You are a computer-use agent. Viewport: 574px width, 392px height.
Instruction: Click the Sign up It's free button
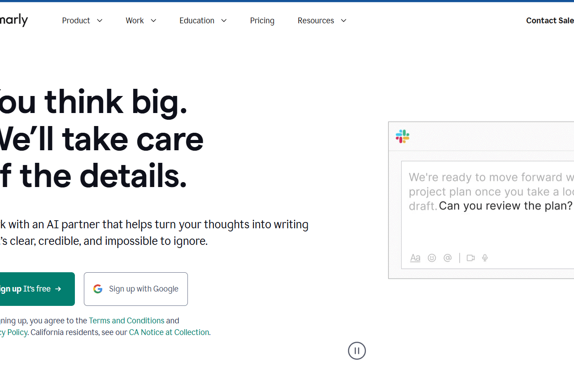(27, 289)
